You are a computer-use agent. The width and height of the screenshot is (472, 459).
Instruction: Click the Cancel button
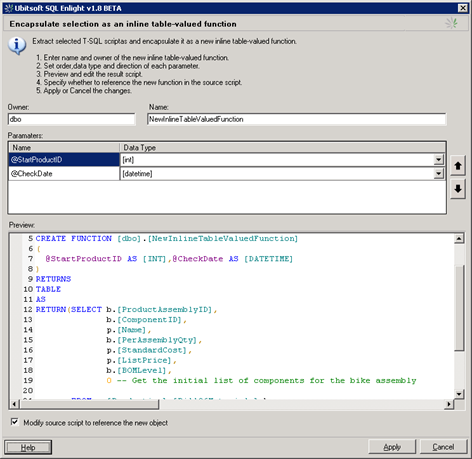443,447
